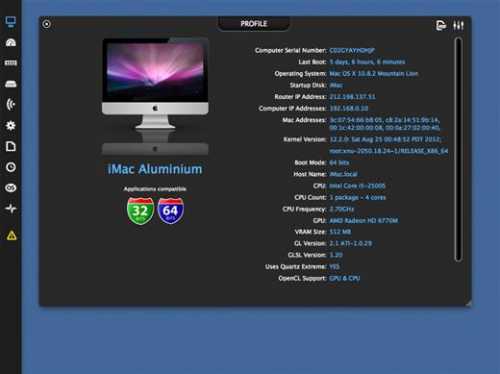Open the clock history sidebar icon
Screen dimensions: 500x374
(11, 167)
